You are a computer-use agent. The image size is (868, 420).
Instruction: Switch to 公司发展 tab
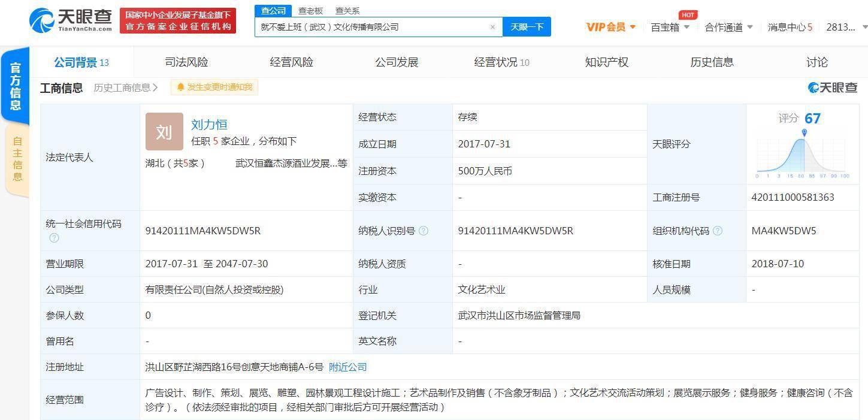click(x=397, y=62)
